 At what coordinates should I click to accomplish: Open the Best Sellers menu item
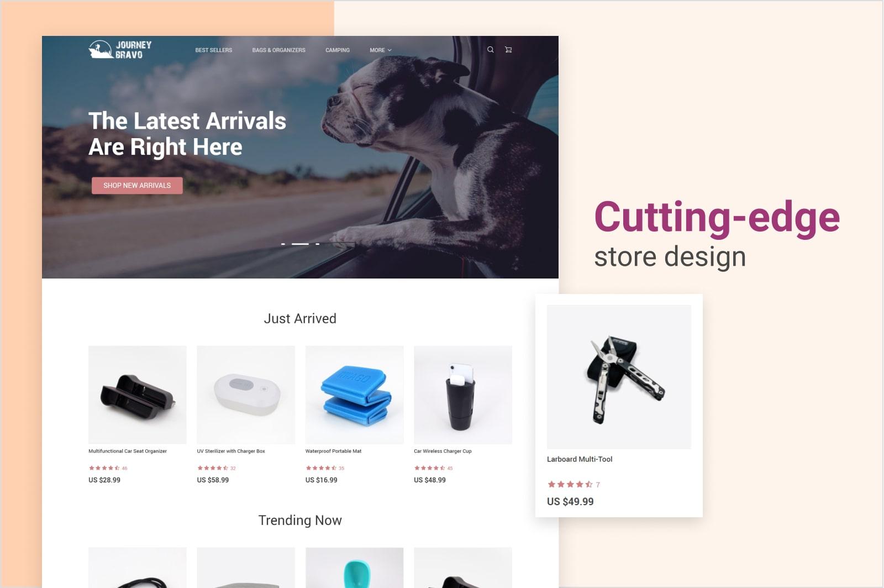pyautogui.click(x=214, y=50)
